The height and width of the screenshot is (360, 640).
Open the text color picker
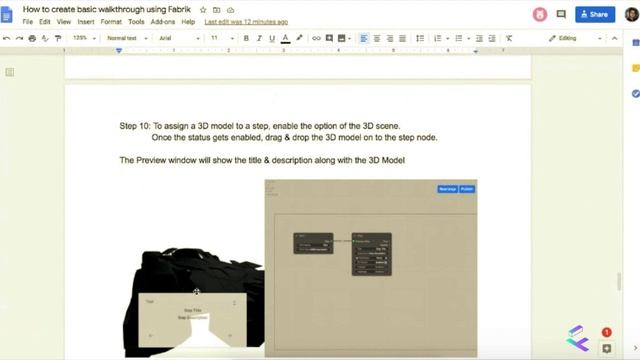pyautogui.click(x=286, y=38)
